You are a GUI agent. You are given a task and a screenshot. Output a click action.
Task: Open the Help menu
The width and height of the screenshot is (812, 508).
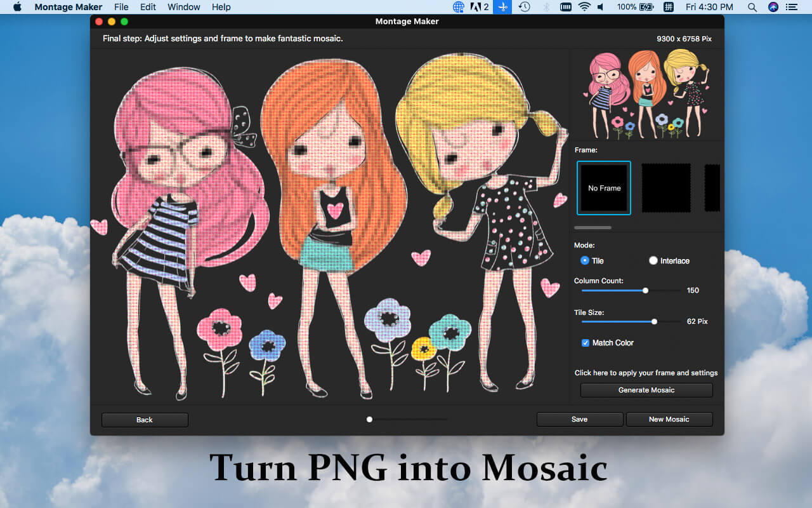[x=221, y=7]
